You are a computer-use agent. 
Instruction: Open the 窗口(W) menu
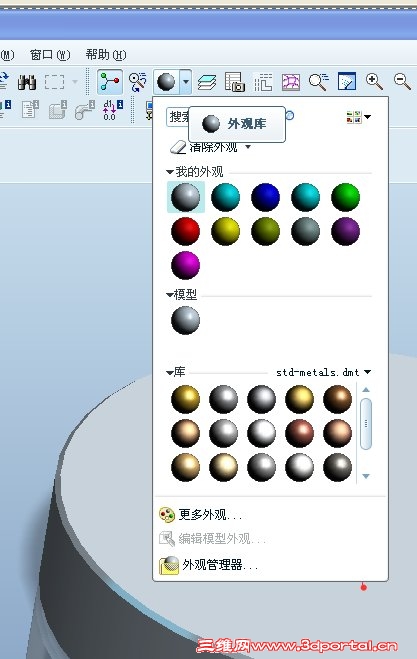(x=50, y=55)
